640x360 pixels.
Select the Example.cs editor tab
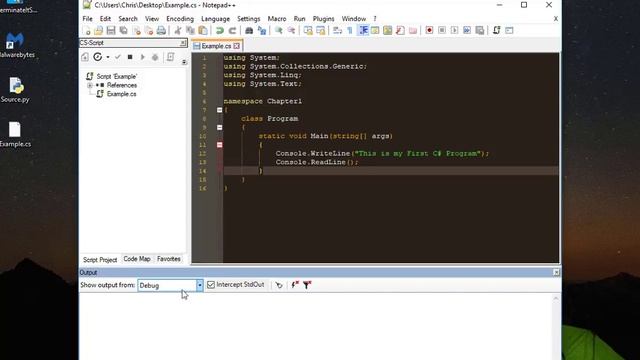tap(216, 46)
